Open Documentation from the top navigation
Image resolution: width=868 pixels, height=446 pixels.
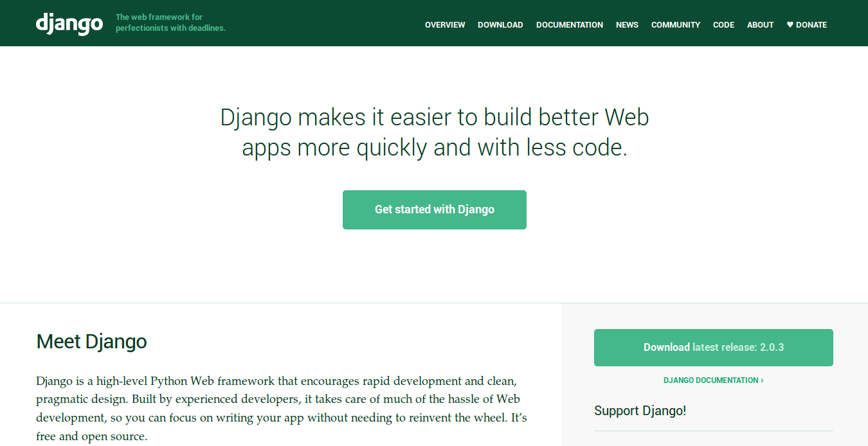(x=570, y=25)
